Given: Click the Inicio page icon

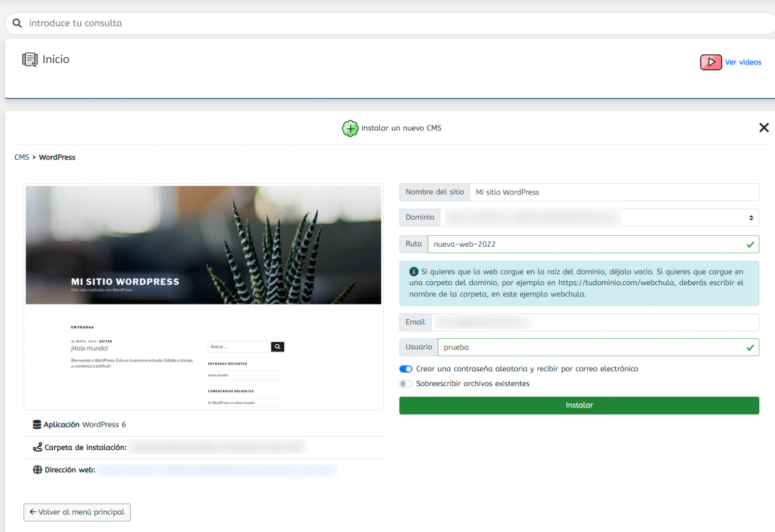Looking at the screenshot, I should pyautogui.click(x=30, y=60).
